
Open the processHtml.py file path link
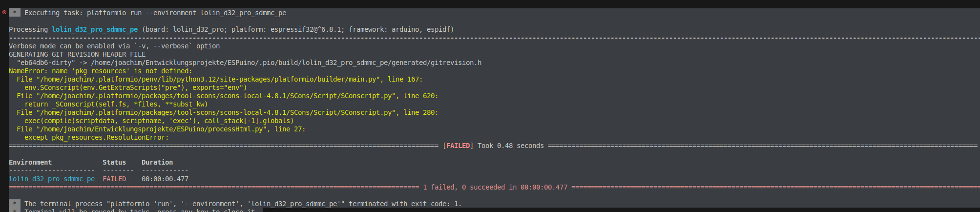(153, 129)
